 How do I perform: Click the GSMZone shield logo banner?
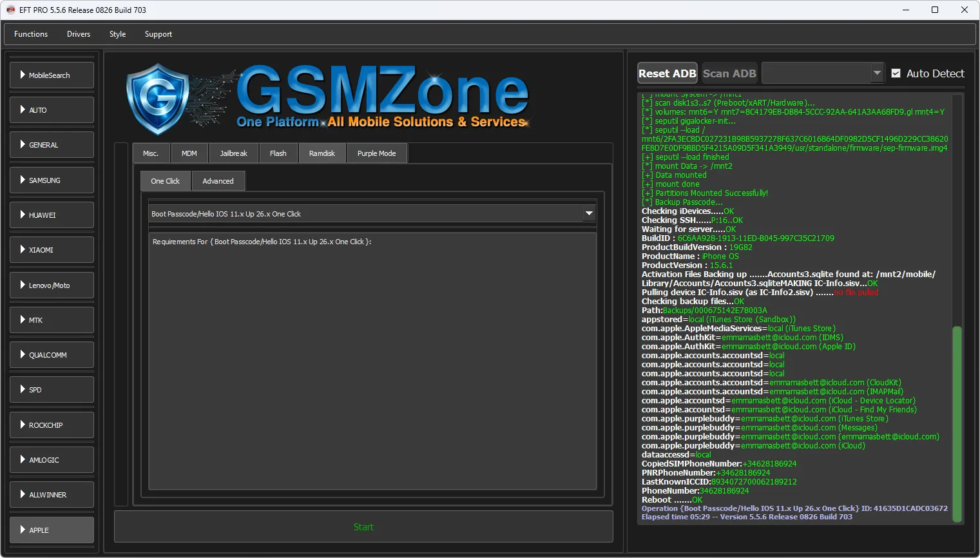click(328, 99)
